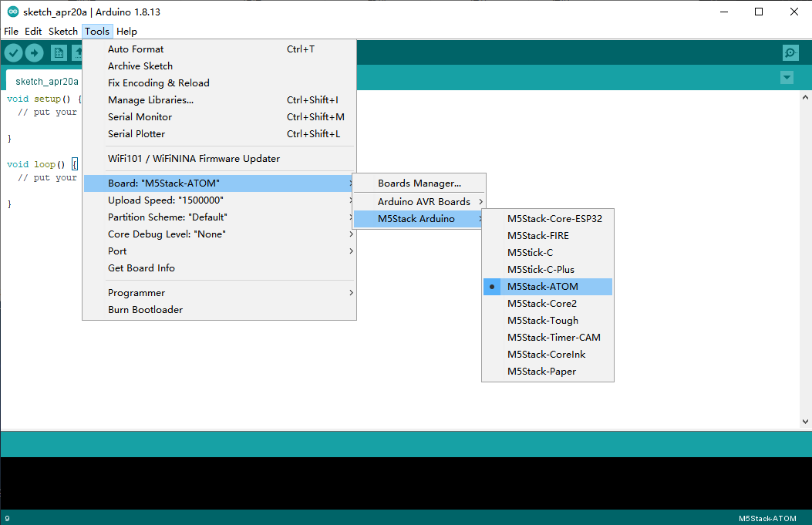Click the black console output area
The image size is (812, 525).
pyautogui.click(x=406, y=483)
